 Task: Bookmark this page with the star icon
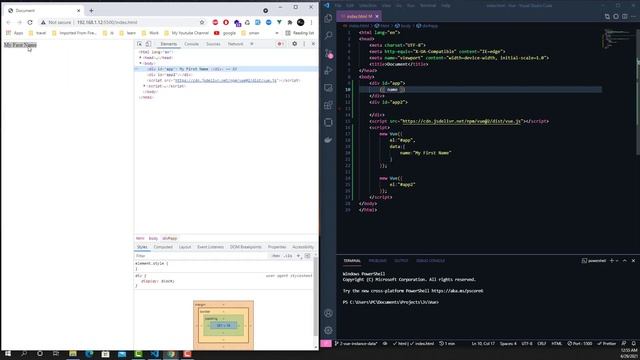tap(202, 22)
